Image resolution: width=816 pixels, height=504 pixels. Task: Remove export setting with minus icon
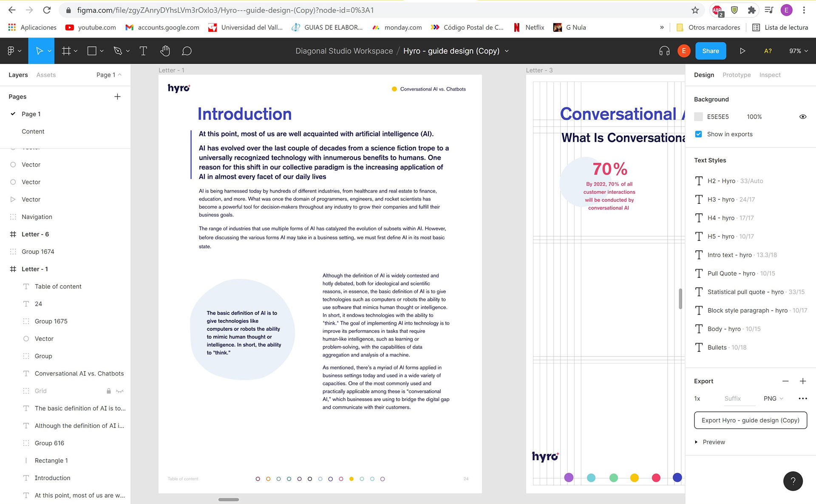pos(785,381)
